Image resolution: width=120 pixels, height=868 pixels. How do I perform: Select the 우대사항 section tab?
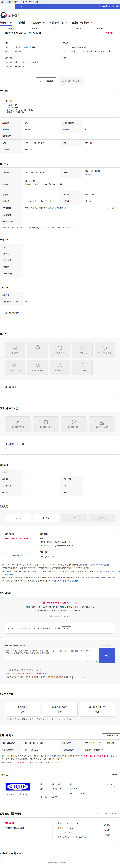(55, 29)
